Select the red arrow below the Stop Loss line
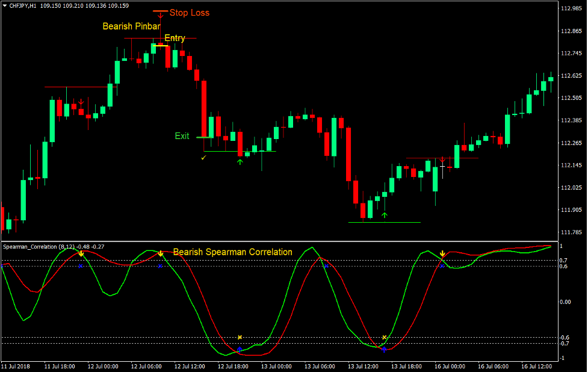Image resolution: width=588 pixels, height=372 pixels. point(159,14)
